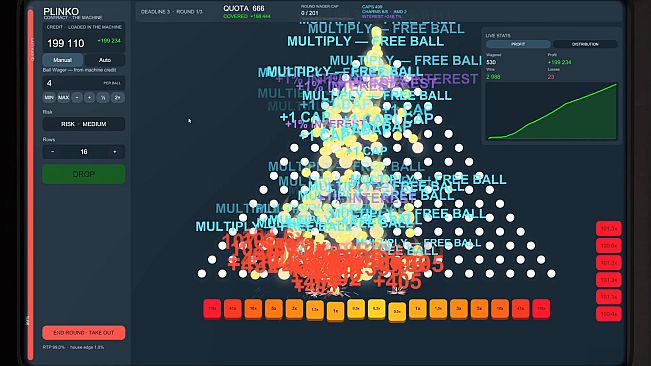651x366 pixels.
Task: Click the Rows value 16
Action: pos(83,152)
